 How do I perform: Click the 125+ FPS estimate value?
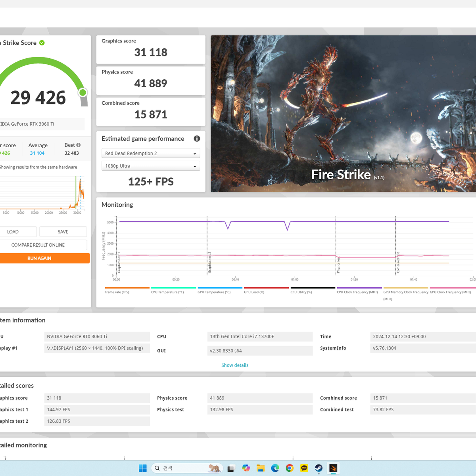[151, 182]
